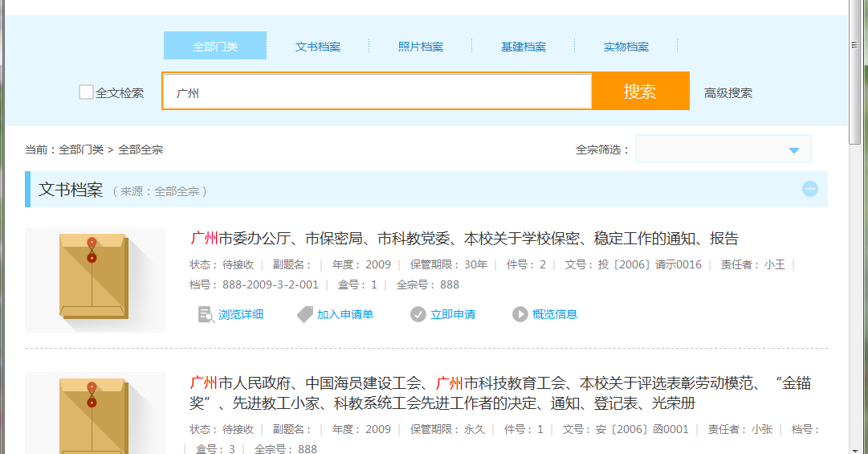
Task: Add the first record via 加入申请单
Action: pyautogui.click(x=345, y=314)
